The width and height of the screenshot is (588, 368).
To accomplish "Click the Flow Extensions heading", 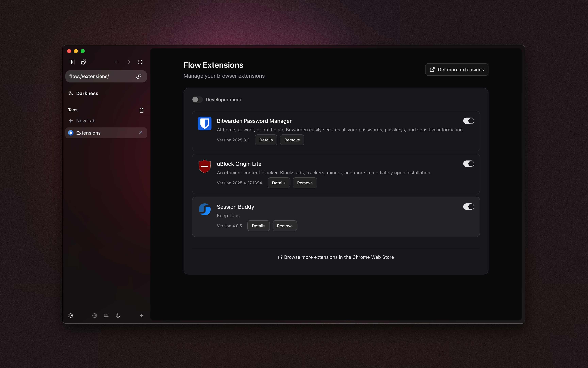I will point(213,65).
